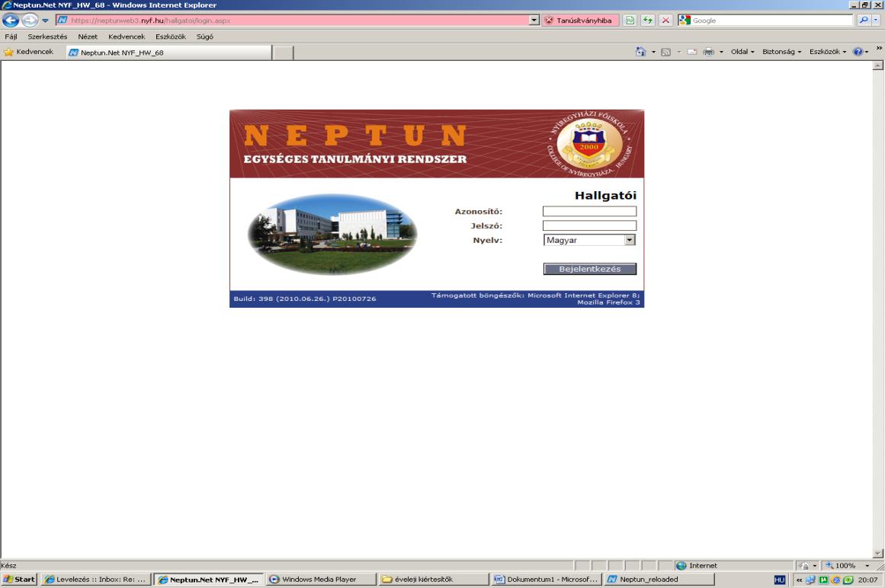Screen dimensions: 885x588
Task: Open the Windows Start button
Action: (x=19, y=579)
